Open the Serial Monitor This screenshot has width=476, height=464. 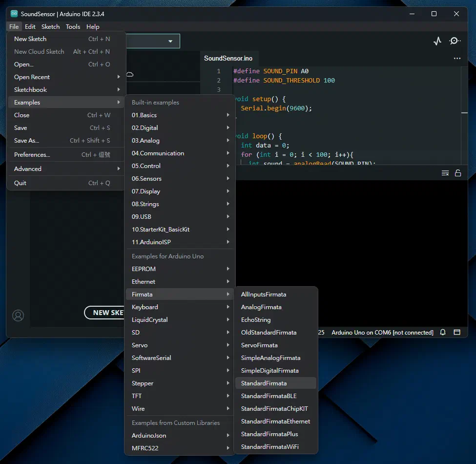pyautogui.click(x=454, y=42)
